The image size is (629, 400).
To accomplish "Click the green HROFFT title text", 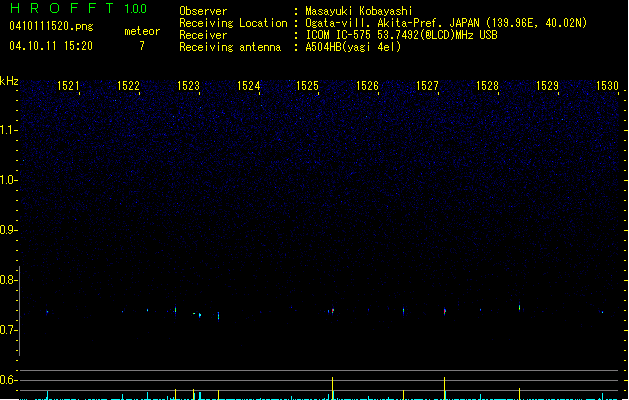I will coord(62,8).
